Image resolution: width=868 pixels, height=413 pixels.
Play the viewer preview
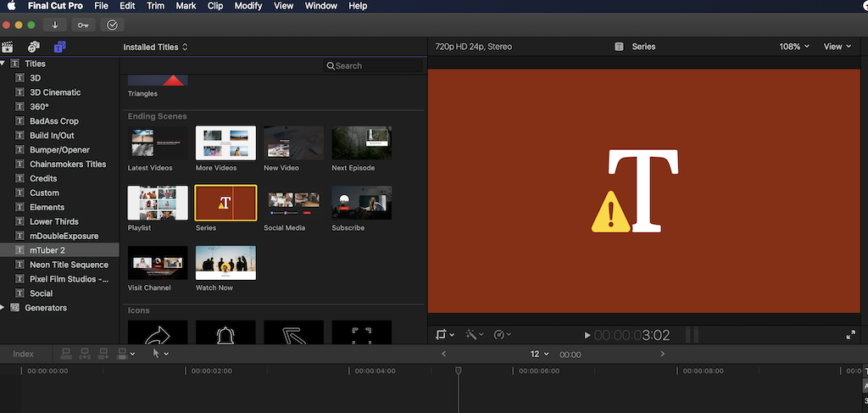point(587,335)
